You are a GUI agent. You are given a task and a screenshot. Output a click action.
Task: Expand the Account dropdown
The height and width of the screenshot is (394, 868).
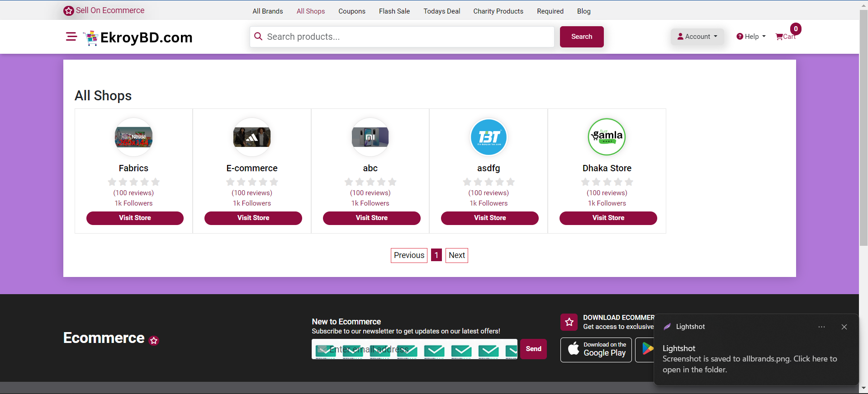click(x=697, y=37)
